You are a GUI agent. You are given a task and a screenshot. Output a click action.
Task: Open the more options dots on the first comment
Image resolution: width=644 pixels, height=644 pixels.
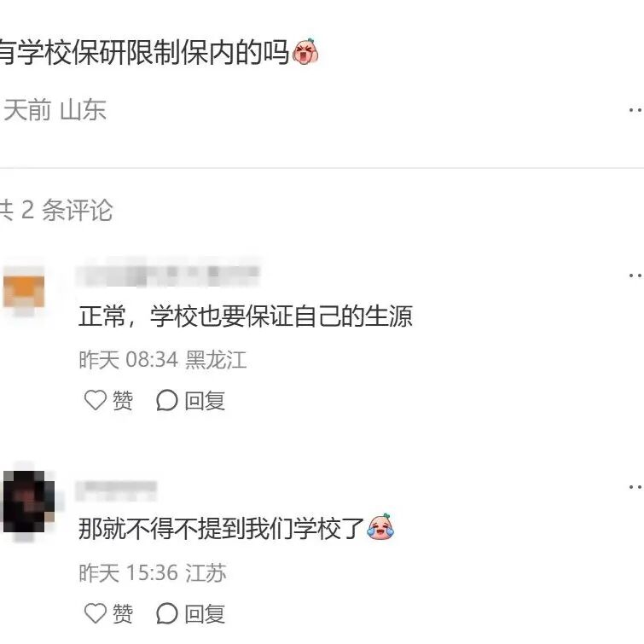point(635,276)
